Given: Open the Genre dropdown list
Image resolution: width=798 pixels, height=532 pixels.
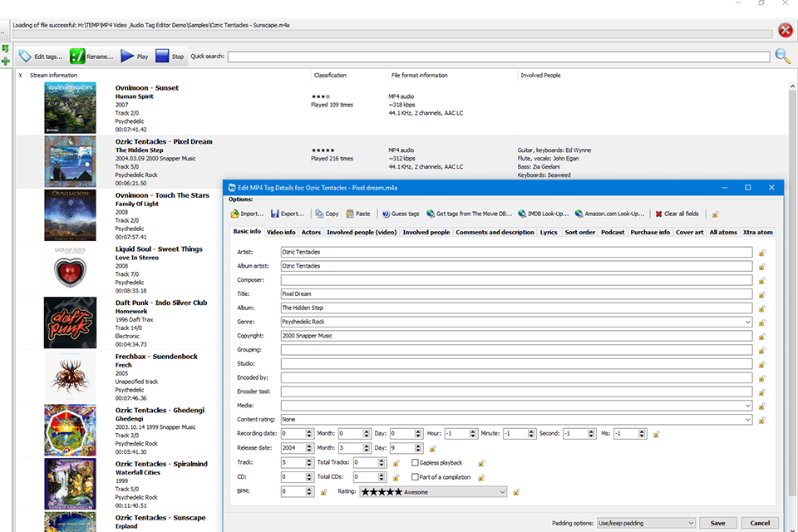Looking at the screenshot, I should pyautogui.click(x=747, y=322).
